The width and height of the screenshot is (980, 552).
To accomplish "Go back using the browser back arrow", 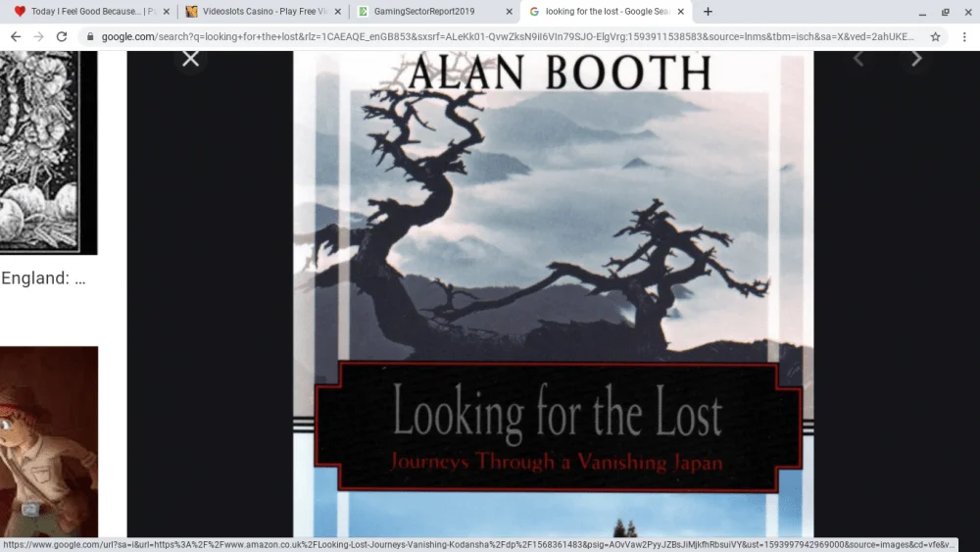I will (x=16, y=37).
